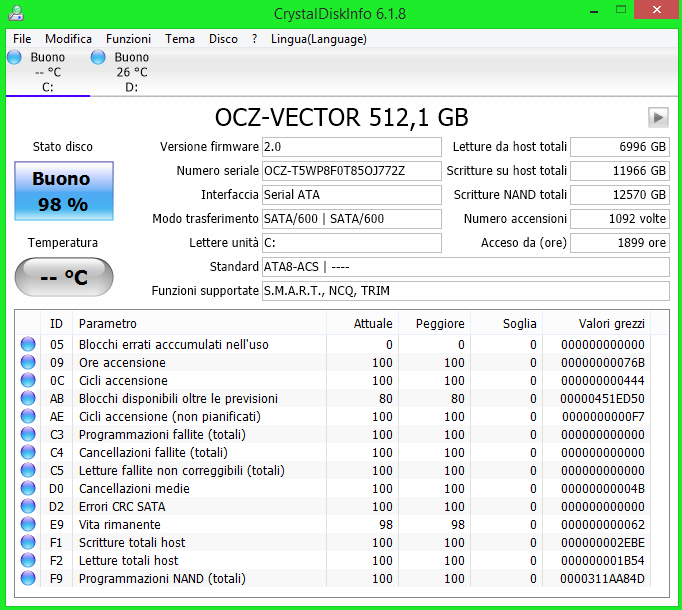Click the next disk arrow button
The width and height of the screenshot is (682, 610).
658,117
